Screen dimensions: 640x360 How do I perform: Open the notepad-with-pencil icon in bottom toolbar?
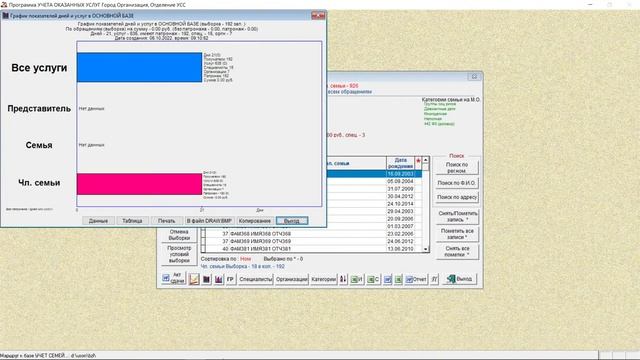pyautogui.click(x=194, y=279)
